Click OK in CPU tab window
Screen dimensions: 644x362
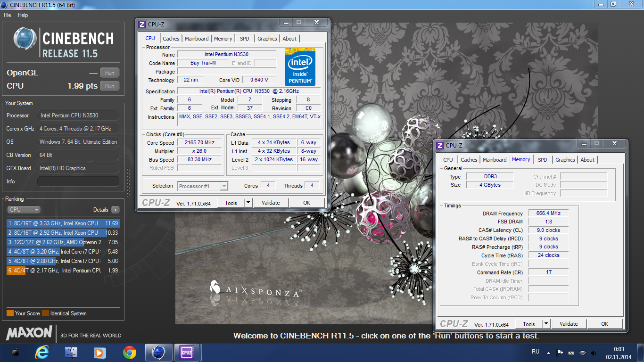(x=307, y=203)
